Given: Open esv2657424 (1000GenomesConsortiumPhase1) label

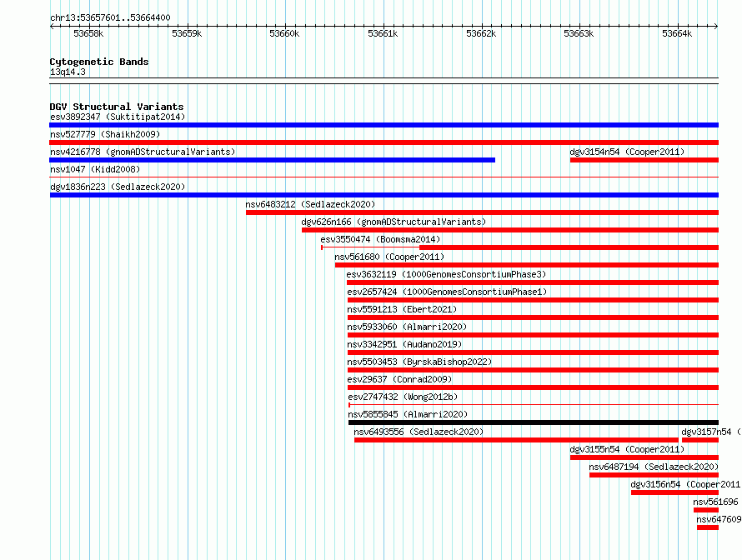Looking at the screenshot, I should [447, 292].
